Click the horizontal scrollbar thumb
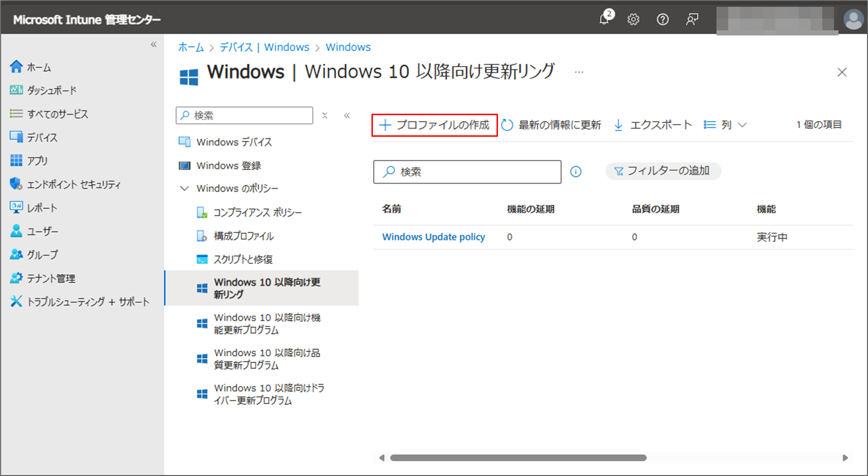868x476 pixels. click(518, 458)
